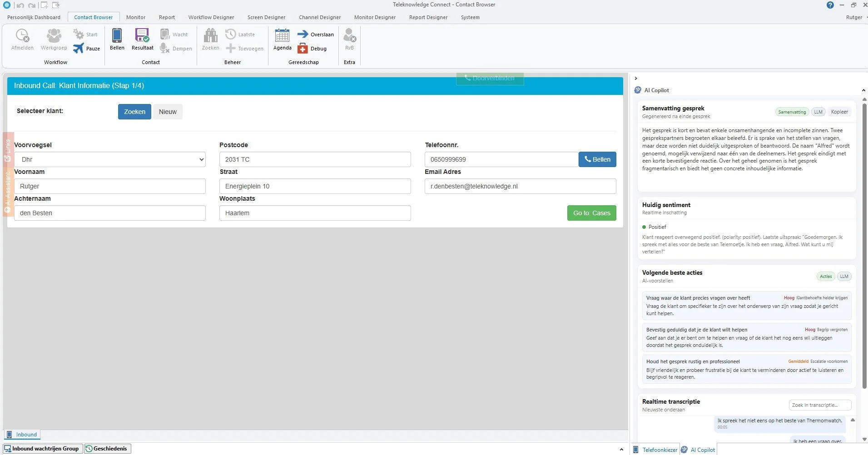Click the Nieuw button
Image resolution: width=868 pixels, height=455 pixels.
pyautogui.click(x=168, y=112)
